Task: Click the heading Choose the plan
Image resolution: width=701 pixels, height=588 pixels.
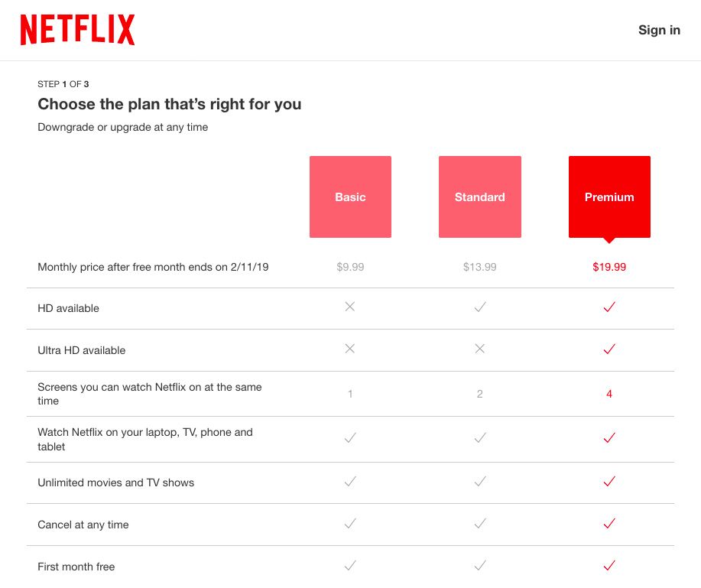Action: tap(169, 104)
